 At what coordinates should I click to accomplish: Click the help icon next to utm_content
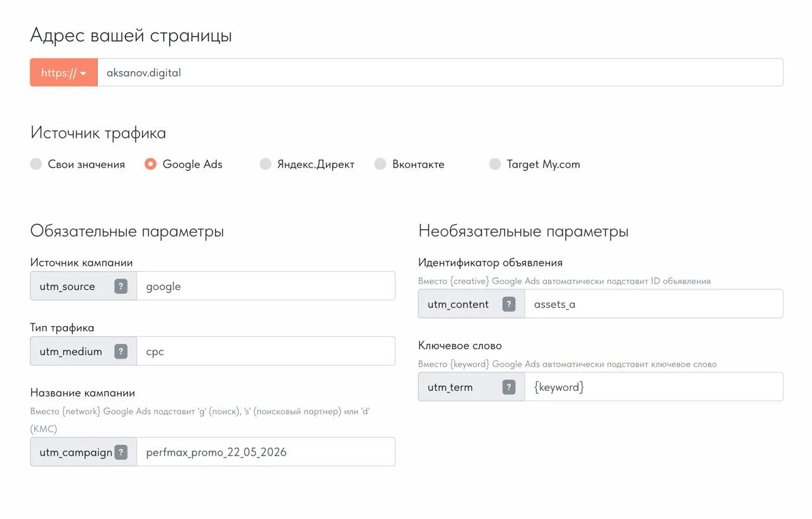coord(509,304)
